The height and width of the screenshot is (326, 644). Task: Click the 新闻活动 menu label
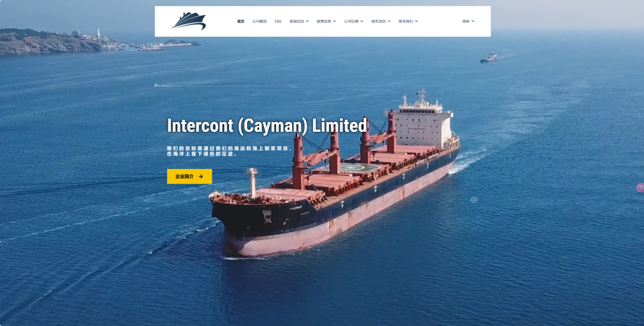[296, 21]
